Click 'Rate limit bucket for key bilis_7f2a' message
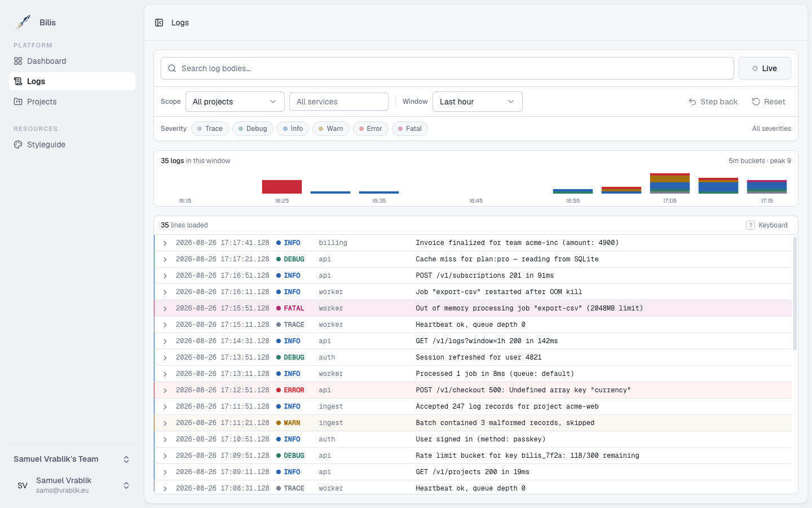Screen dimensions: 812x508 point(527,456)
